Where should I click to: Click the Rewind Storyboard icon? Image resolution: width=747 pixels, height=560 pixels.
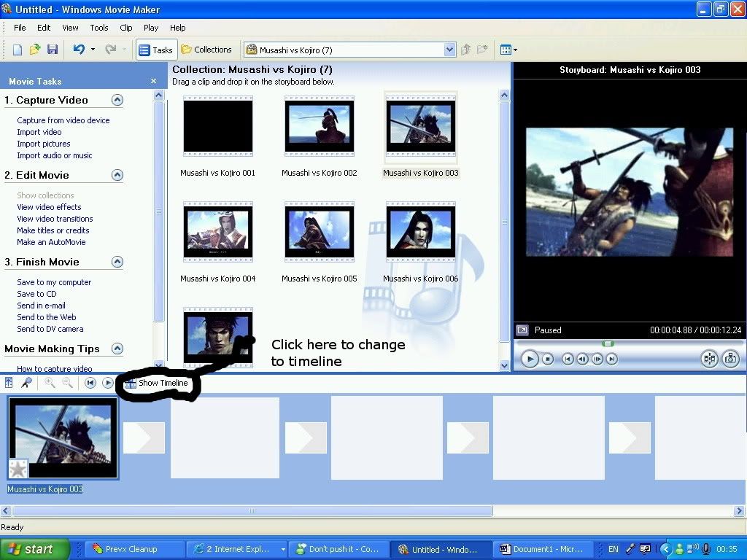pyautogui.click(x=90, y=383)
